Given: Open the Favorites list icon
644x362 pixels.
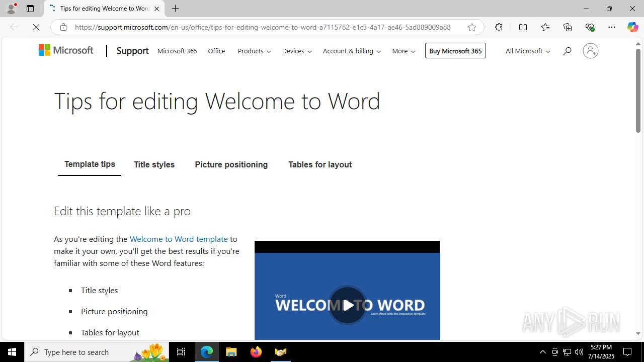Looking at the screenshot, I should pyautogui.click(x=545, y=27).
